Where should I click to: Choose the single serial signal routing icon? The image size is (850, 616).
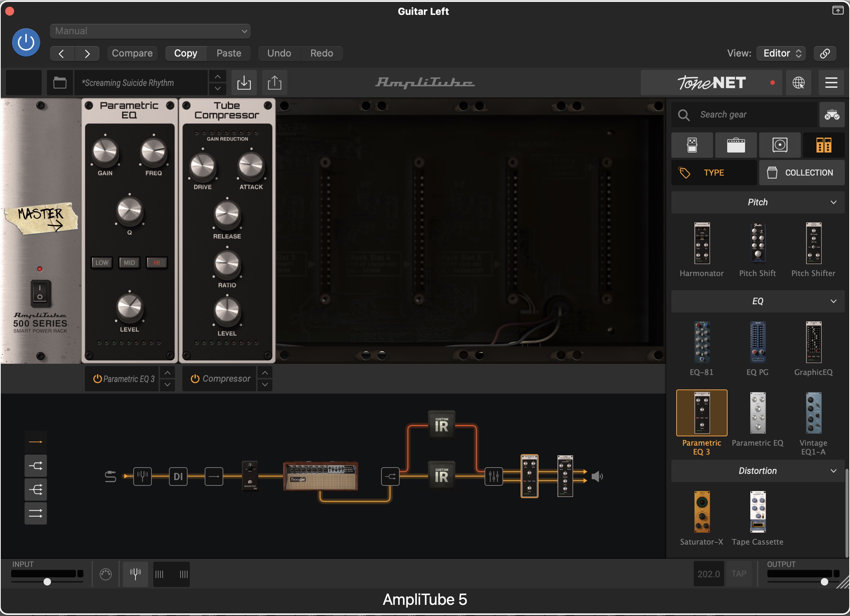[36, 443]
